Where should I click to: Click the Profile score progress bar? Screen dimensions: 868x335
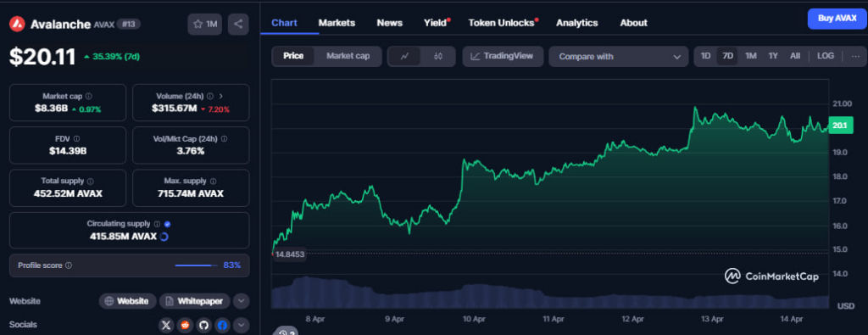click(196, 265)
